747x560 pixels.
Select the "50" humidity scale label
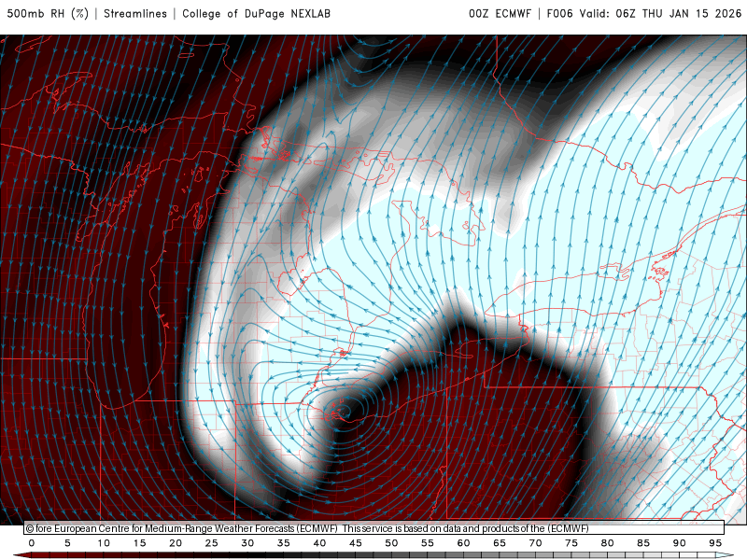pyautogui.click(x=391, y=543)
